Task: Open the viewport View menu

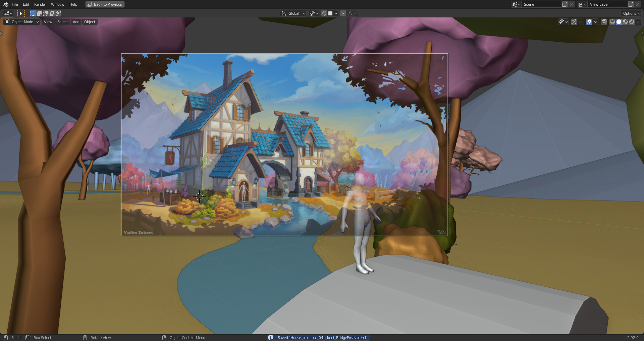Action: pos(48,22)
